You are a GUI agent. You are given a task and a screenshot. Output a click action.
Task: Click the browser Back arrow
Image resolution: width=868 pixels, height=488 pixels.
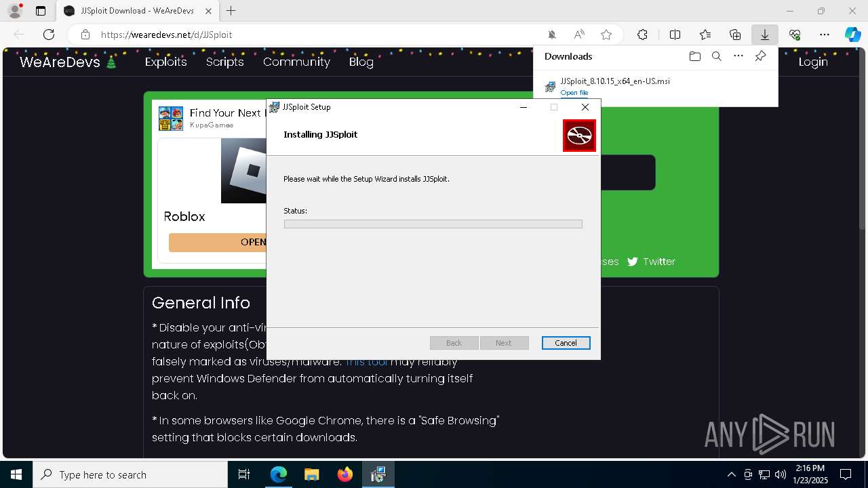(x=19, y=35)
